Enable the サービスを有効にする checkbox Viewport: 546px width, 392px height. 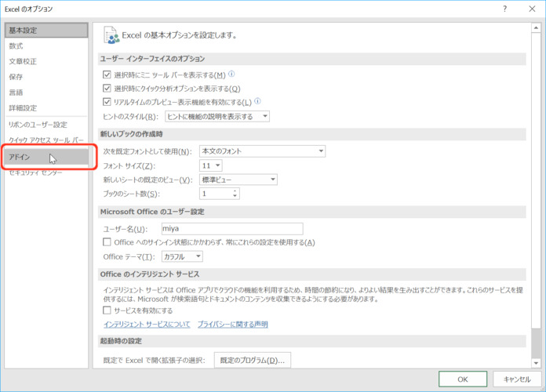107,310
